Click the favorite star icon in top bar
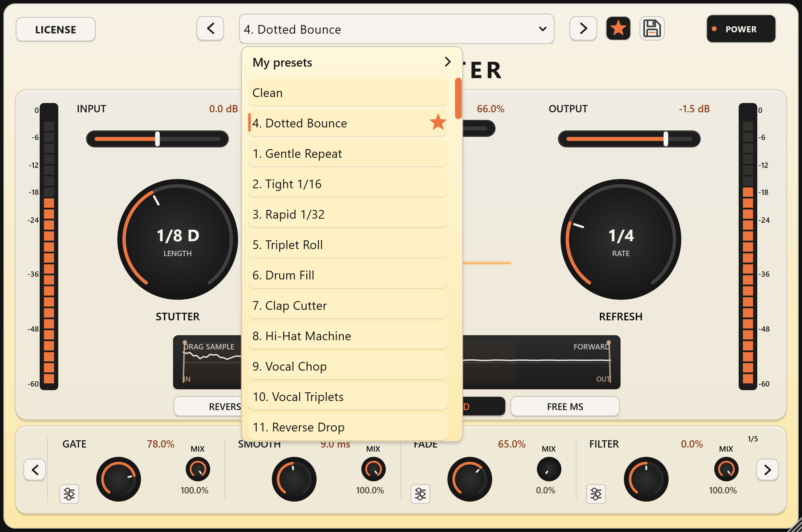802x532 pixels. 618,28
